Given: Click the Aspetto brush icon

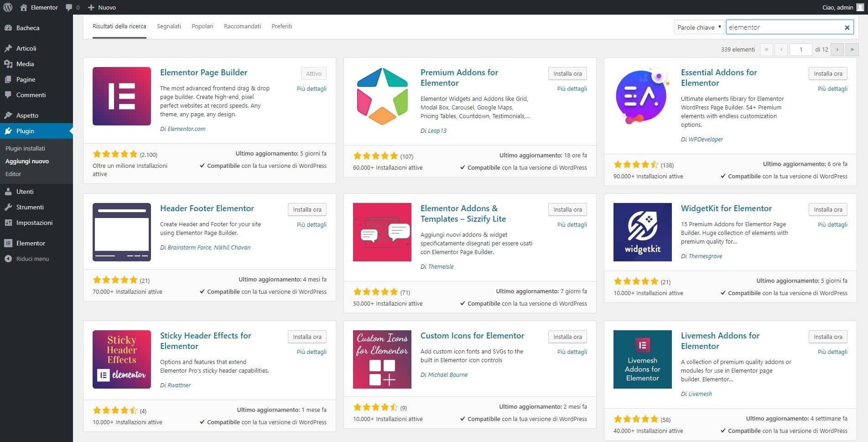Looking at the screenshot, I should tap(8, 115).
